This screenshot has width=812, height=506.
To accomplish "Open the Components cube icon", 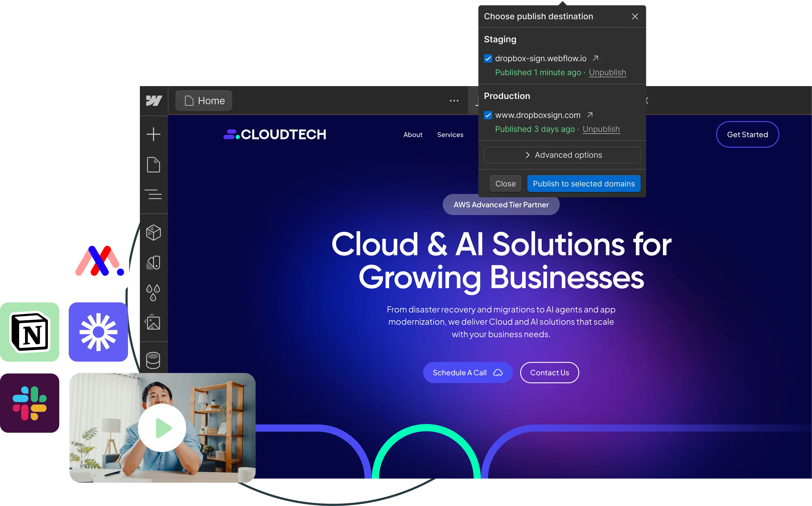I will [x=154, y=233].
